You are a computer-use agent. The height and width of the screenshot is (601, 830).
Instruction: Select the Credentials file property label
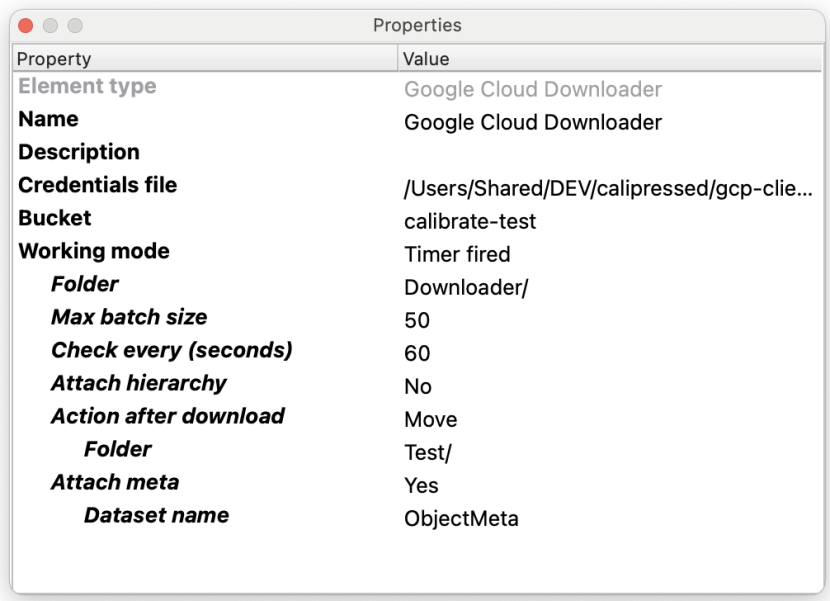(98, 185)
